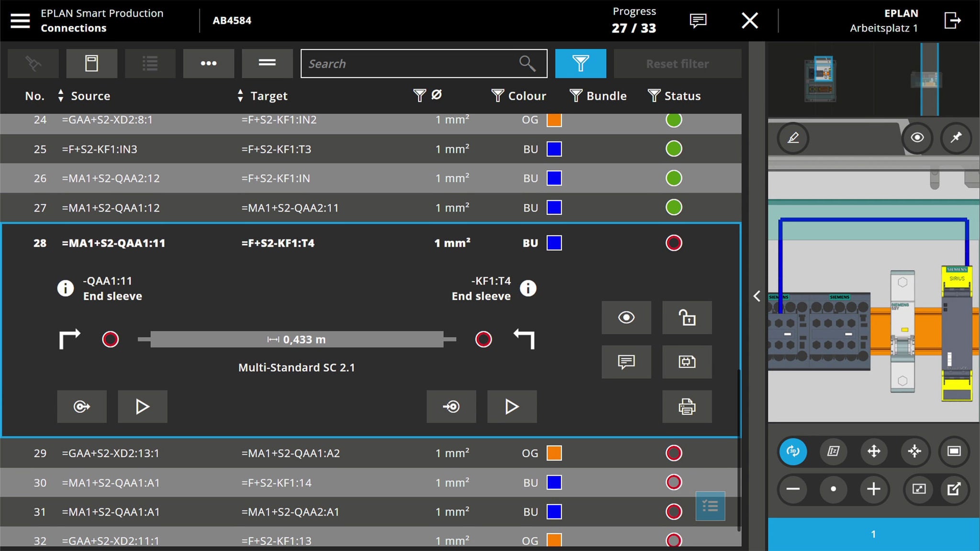Click the blue colour swatch for connection 27
This screenshot has width=980, height=551.
(555, 208)
